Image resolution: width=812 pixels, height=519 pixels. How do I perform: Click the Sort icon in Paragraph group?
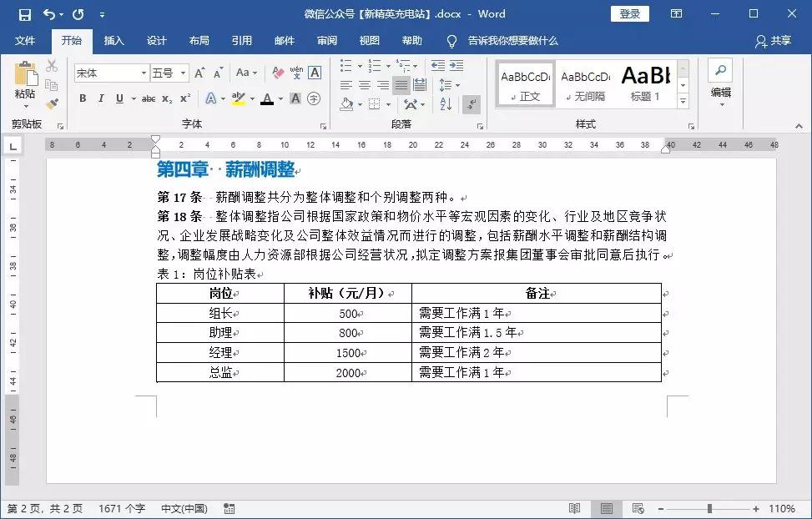(x=445, y=103)
